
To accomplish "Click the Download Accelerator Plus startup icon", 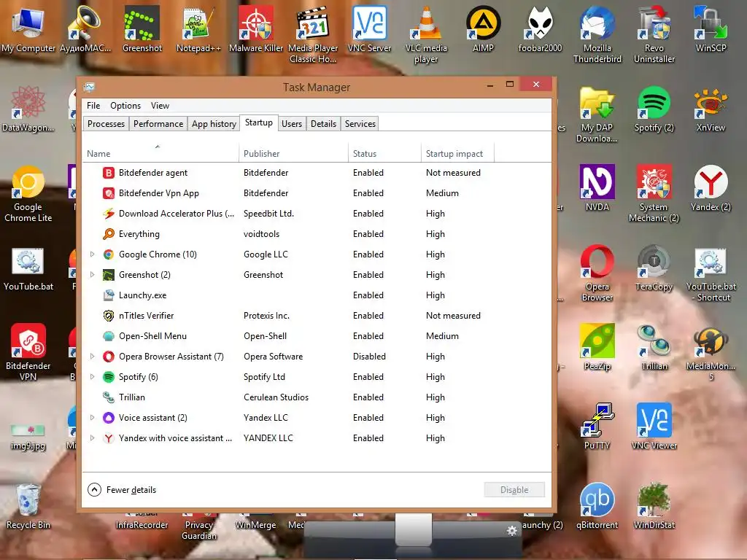I will [x=109, y=214].
